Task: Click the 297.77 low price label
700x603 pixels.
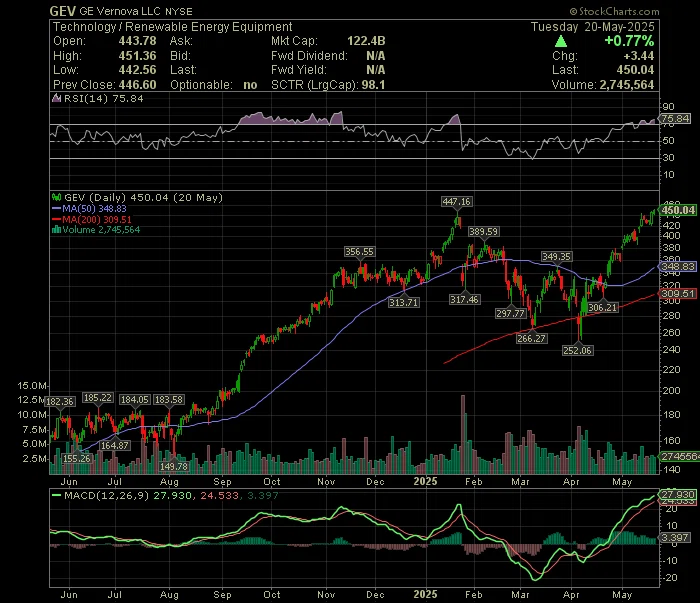Action: (510, 314)
